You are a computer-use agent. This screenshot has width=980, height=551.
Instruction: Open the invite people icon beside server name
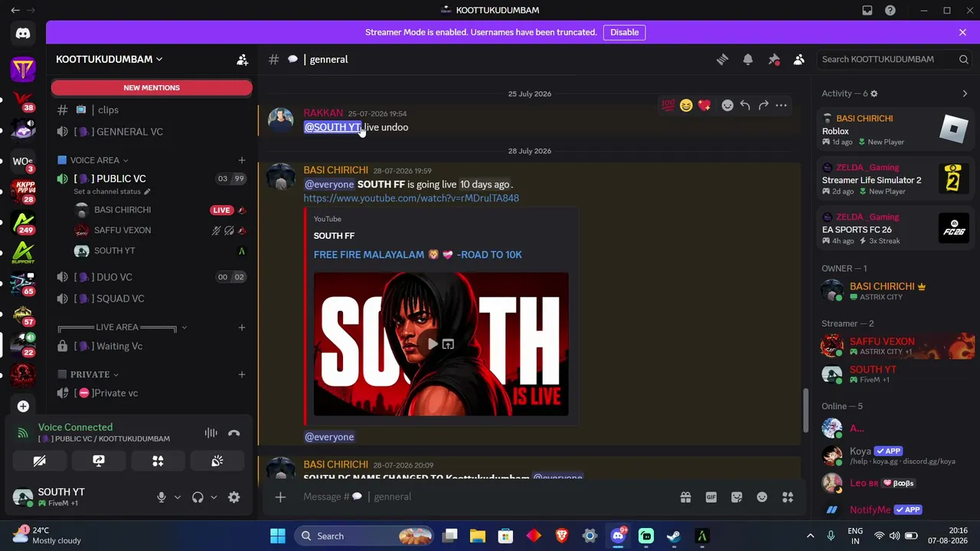[x=242, y=60]
